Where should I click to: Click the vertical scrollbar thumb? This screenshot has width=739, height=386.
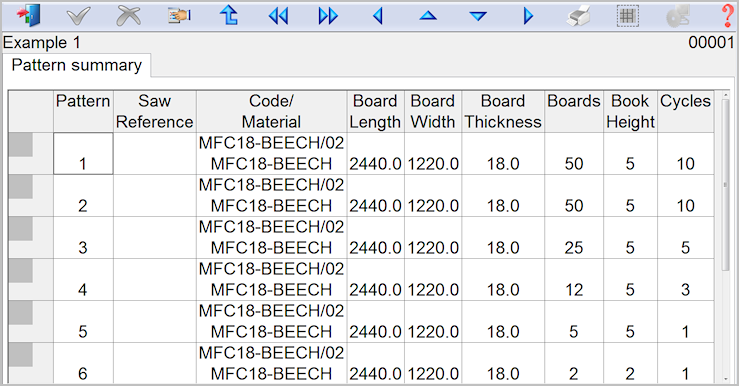(726, 184)
